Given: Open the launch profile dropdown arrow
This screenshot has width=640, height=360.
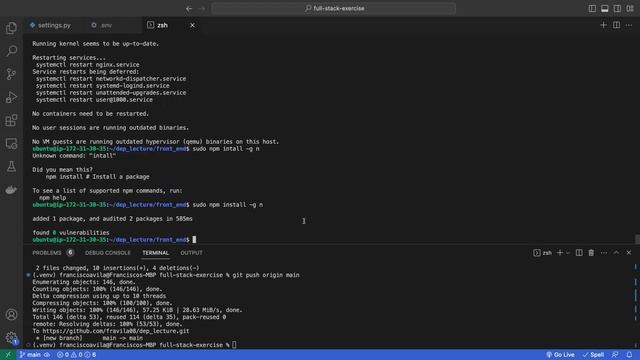Looking at the screenshot, I should point(568,253).
